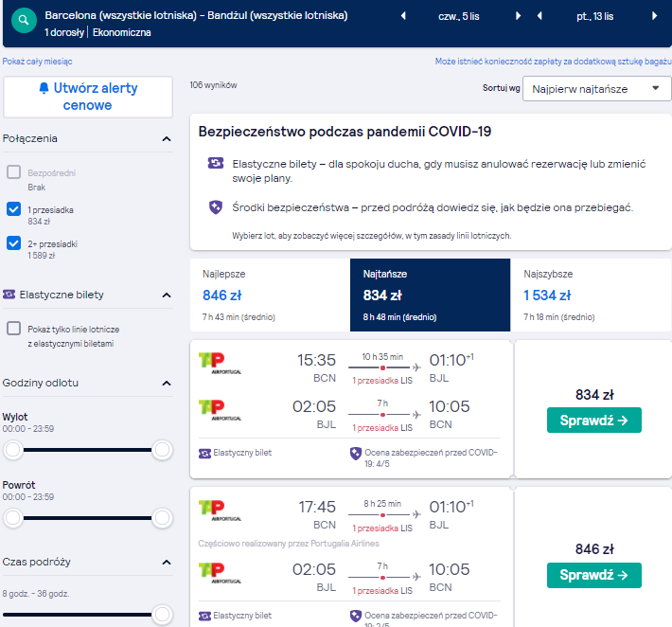Screen dimensions: 672x627
Task: Click the Częściowo realizowany przez Portugalia Airlines note
Action: click(289, 544)
